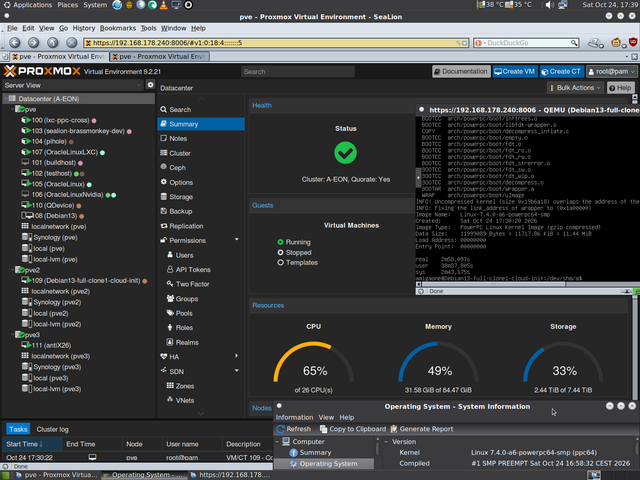Click Generate Report in System Information

[422, 429]
